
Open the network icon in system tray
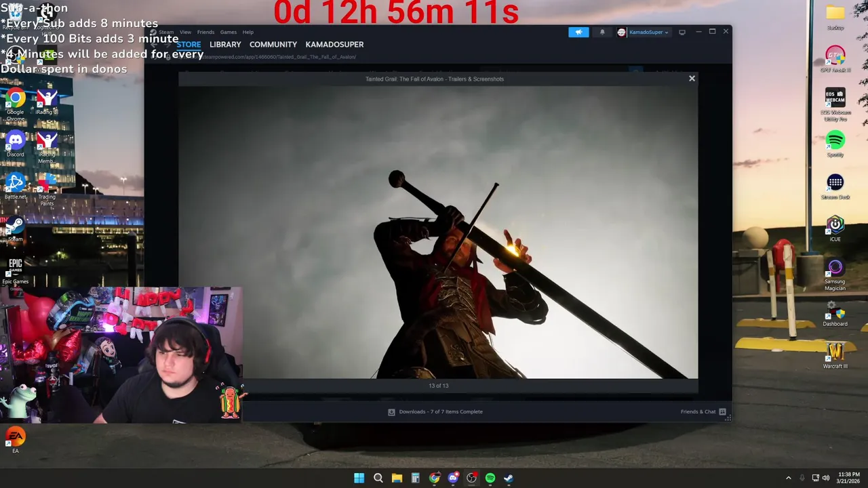point(815,478)
